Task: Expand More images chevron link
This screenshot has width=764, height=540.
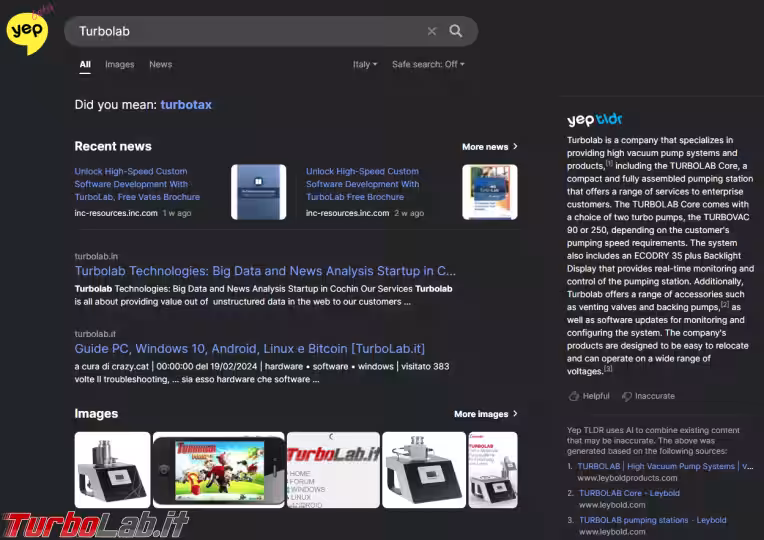Action: 486,414
